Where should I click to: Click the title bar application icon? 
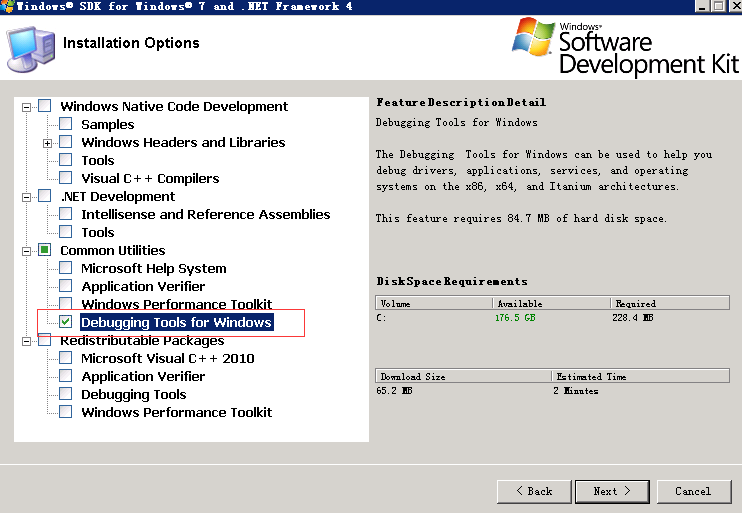pos(8,6)
